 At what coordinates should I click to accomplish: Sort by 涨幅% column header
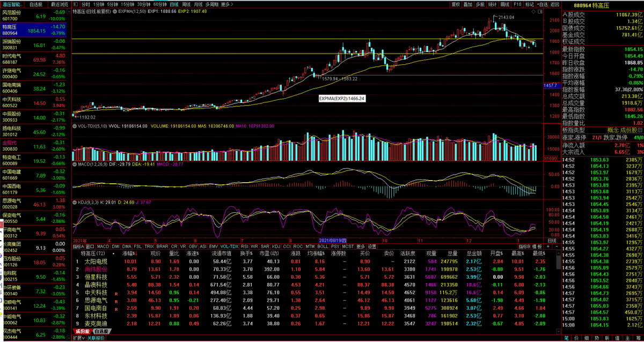click(128, 254)
